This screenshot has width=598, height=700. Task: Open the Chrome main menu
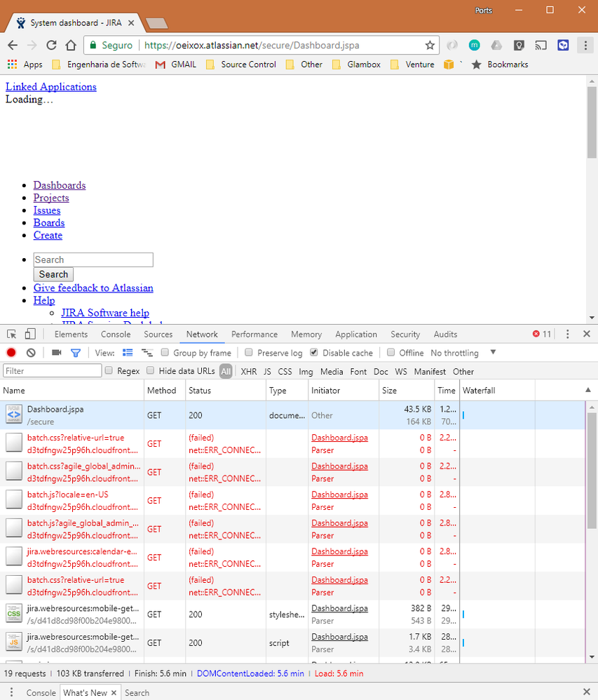coord(585,45)
